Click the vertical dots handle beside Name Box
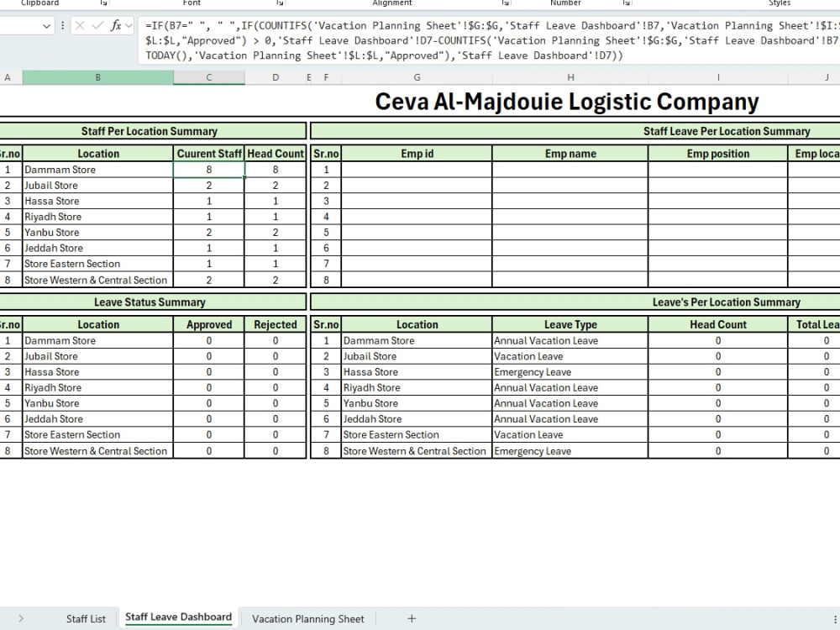 (63, 25)
